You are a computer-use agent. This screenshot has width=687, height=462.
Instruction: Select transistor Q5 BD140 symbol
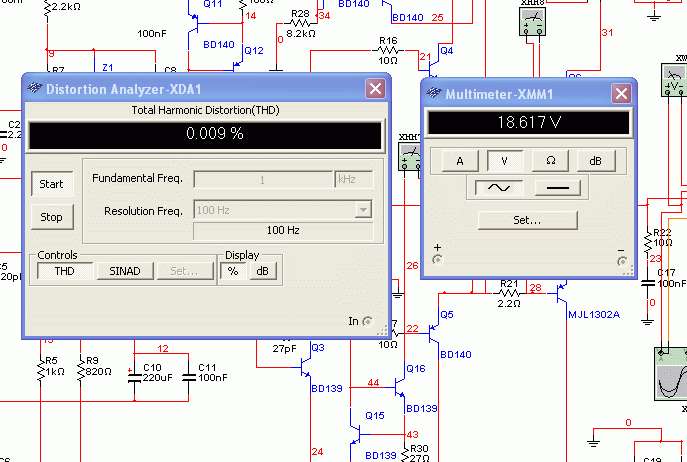tap(434, 333)
